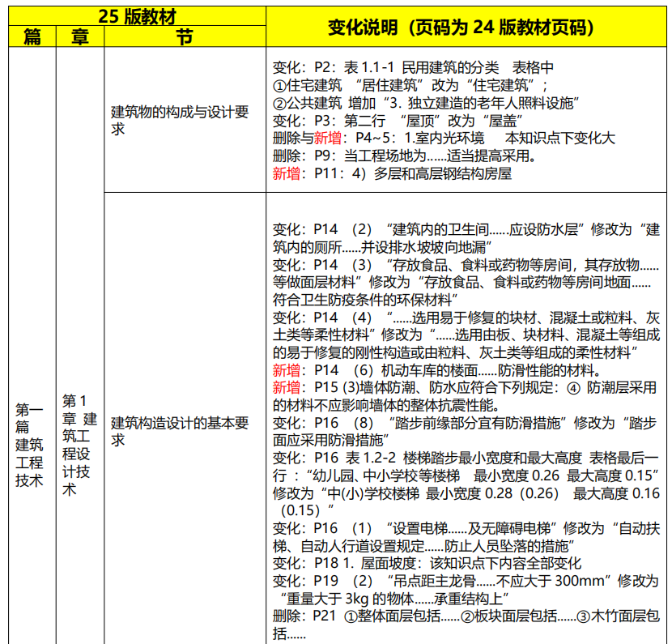
Task: Click the line '的易于修复的刚性构造或由粒料、灰土类'
Action: pyautogui.click(x=455, y=352)
